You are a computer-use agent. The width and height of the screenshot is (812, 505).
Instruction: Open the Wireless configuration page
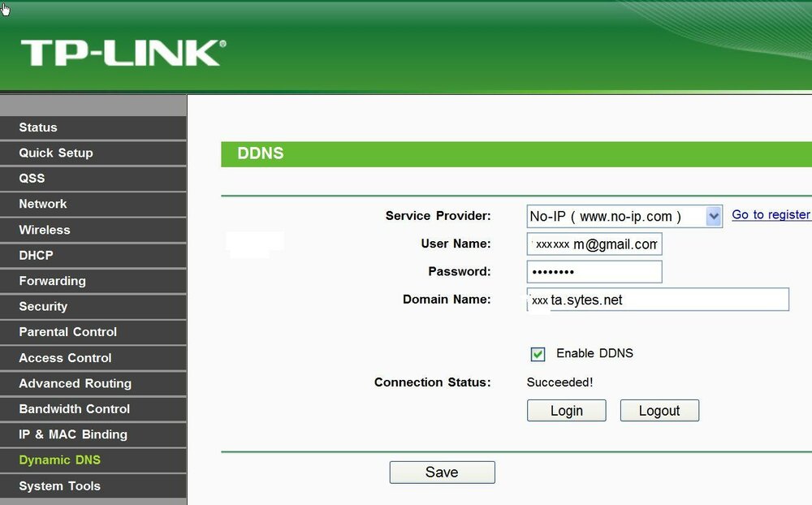[44, 230]
